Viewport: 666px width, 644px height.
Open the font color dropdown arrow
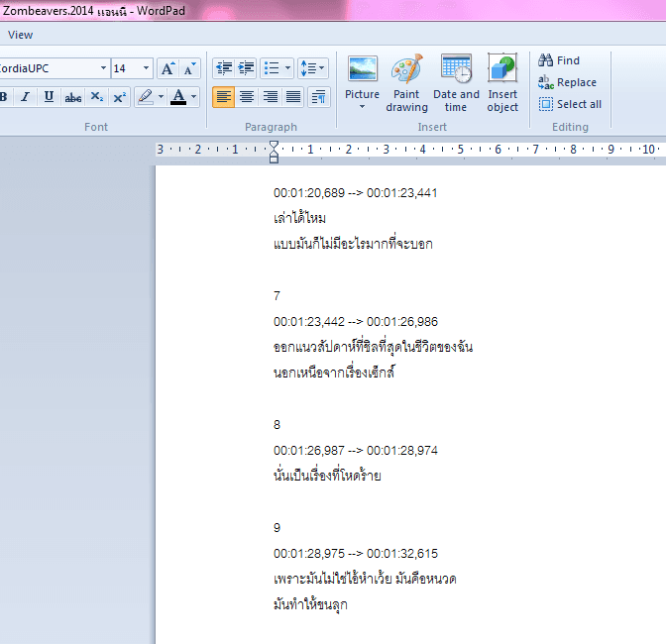coord(193,97)
